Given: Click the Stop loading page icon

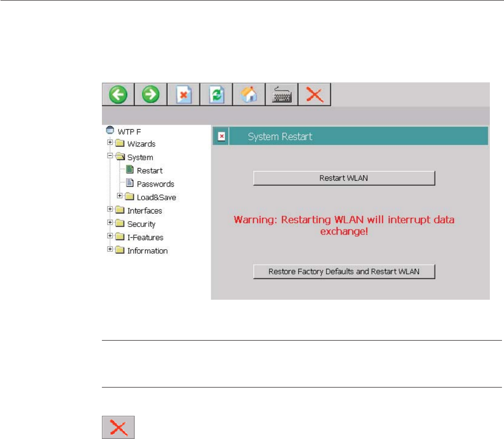Looking at the screenshot, I should point(184,94).
